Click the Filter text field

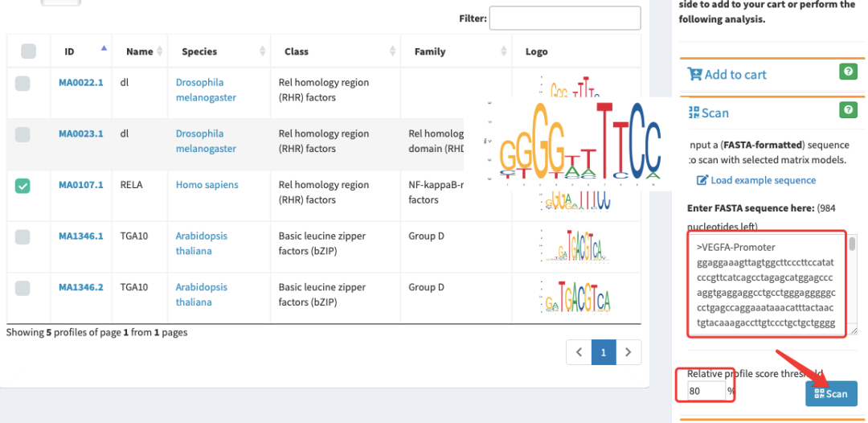click(x=564, y=18)
